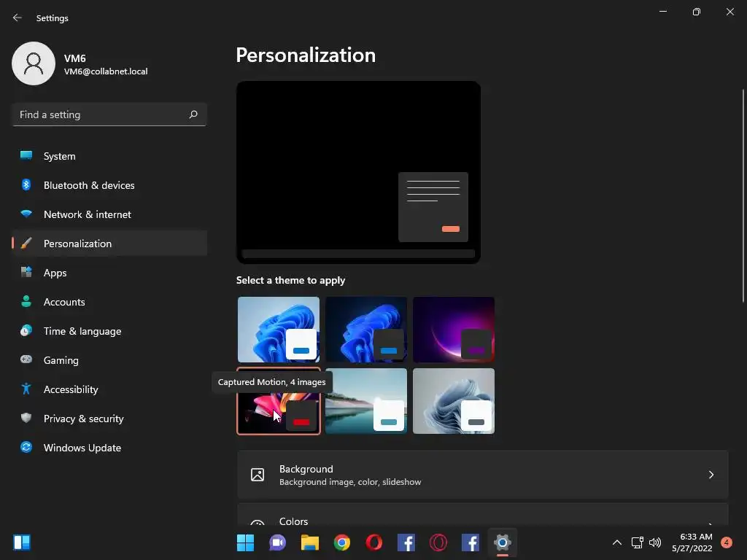Click the Time & language clock icon

click(x=26, y=330)
